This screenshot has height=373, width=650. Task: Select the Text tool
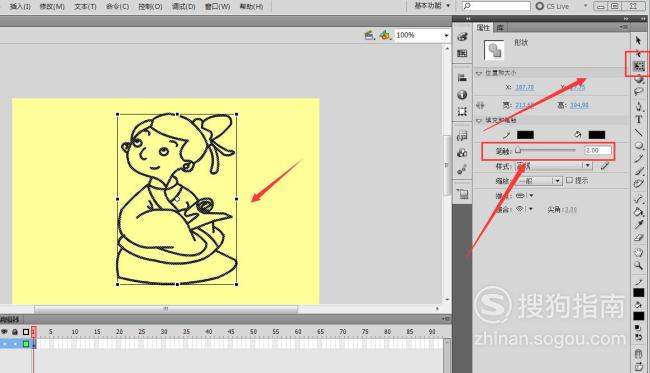pos(639,120)
